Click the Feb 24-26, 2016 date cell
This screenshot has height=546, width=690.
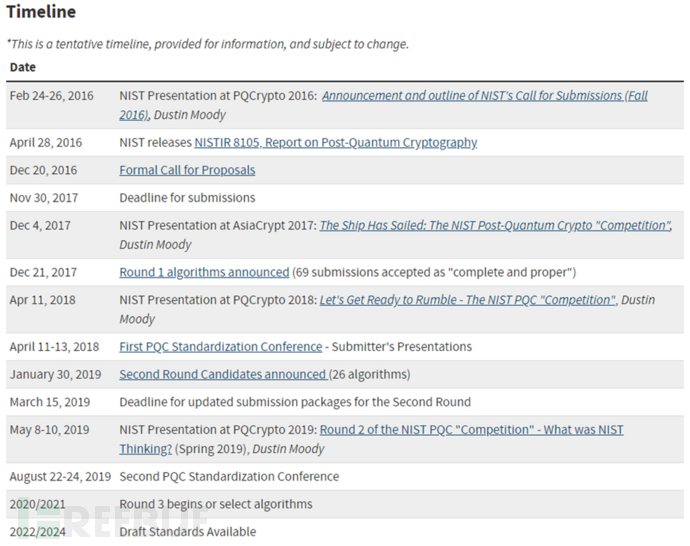(51, 96)
